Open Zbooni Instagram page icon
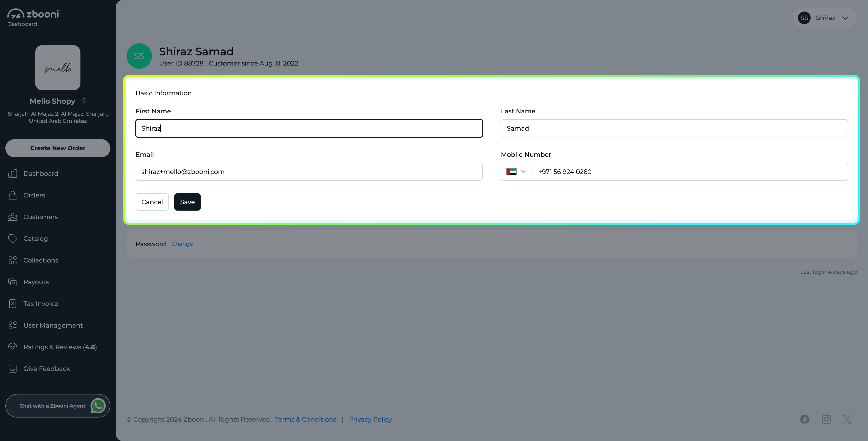Screen dimensions: 868x441 tap(826, 419)
